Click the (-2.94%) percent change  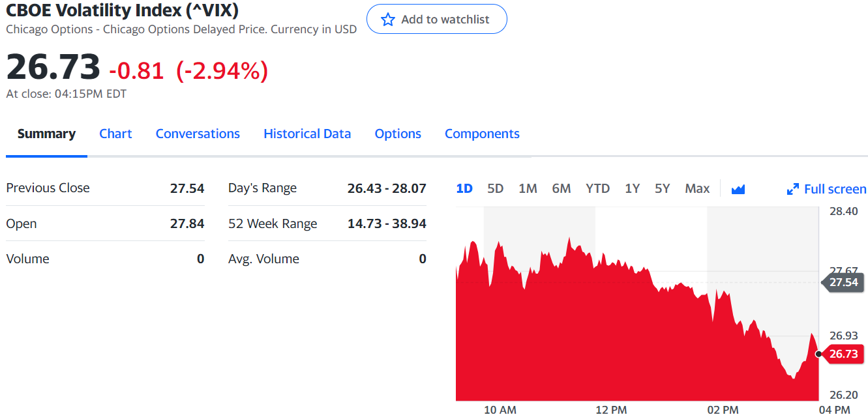click(222, 70)
